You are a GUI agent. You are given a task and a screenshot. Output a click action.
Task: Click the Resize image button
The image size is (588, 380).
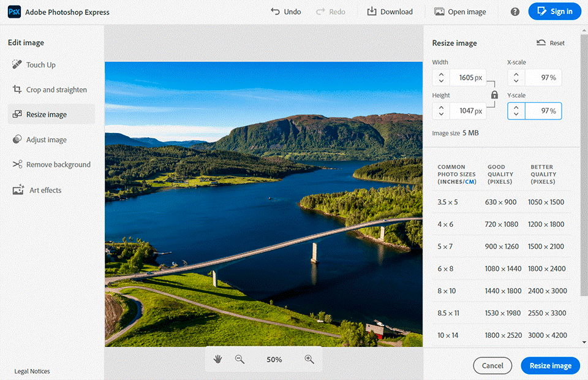[550, 365]
